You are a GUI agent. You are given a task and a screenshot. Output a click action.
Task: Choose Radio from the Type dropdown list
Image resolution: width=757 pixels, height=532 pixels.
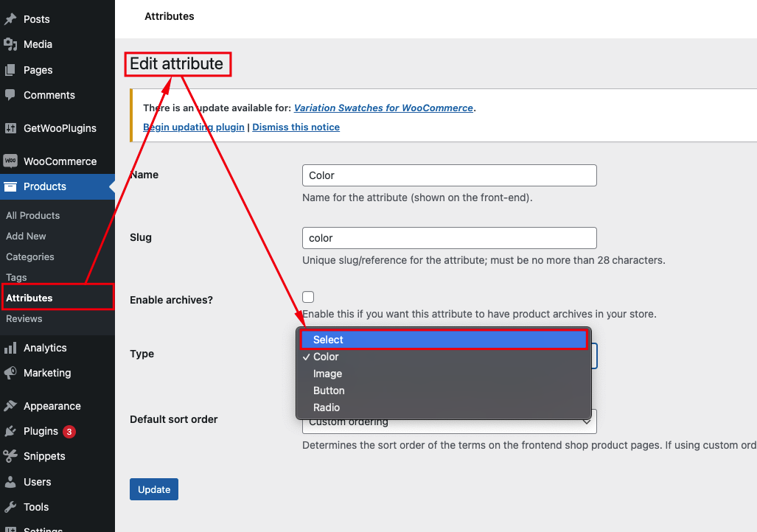coord(443,407)
